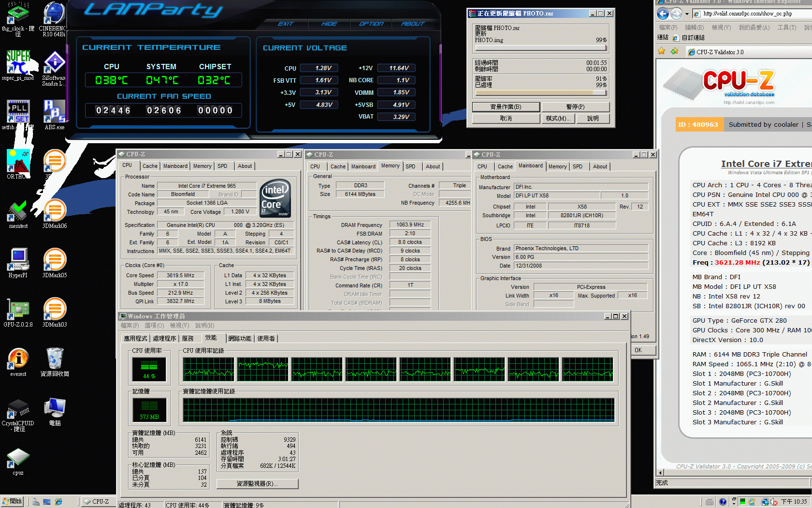Click HIDE in LANParty monitor
Image resolution: width=812 pixels, height=508 pixels.
pyautogui.click(x=329, y=24)
